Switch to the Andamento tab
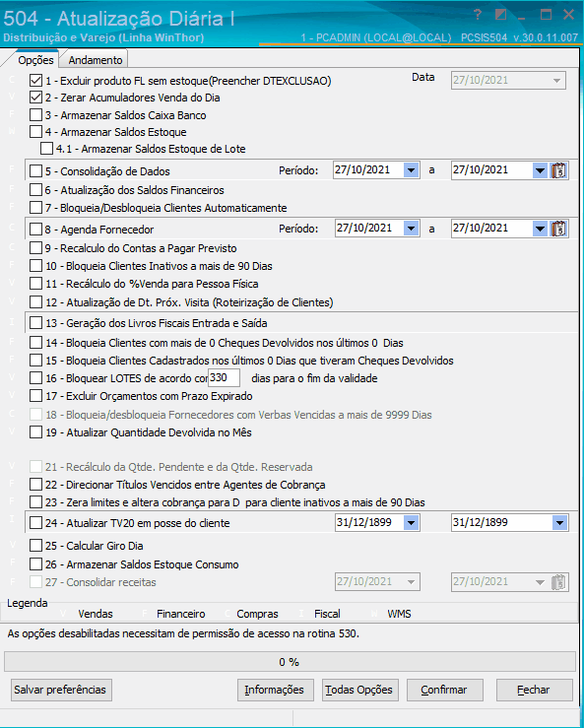584x728 pixels. [x=96, y=60]
